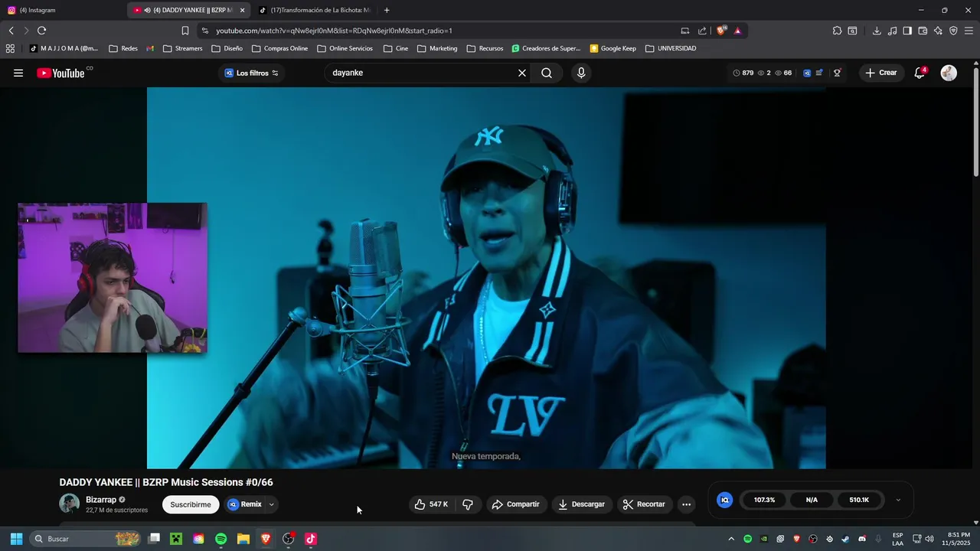Open the Bizarrap channel name link
This screenshot has width=980, height=551.
pyautogui.click(x=101, y=500)
